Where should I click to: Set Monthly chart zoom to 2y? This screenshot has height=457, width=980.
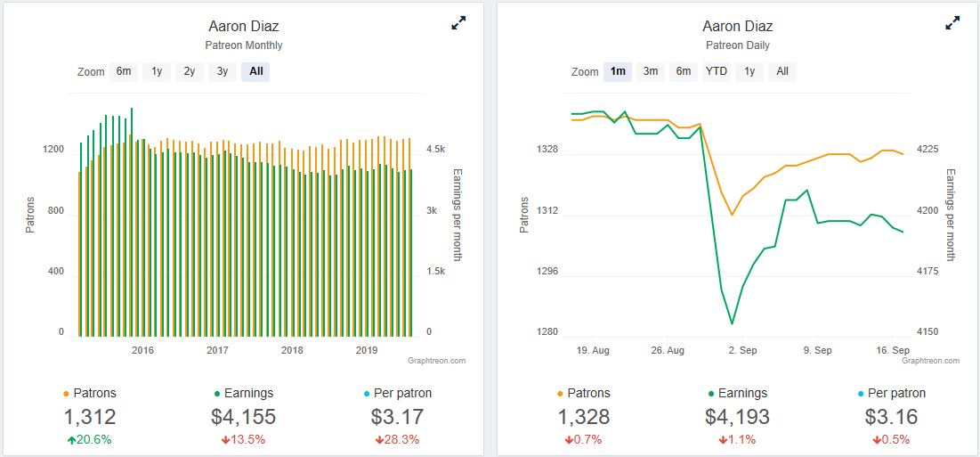point(190,71)
